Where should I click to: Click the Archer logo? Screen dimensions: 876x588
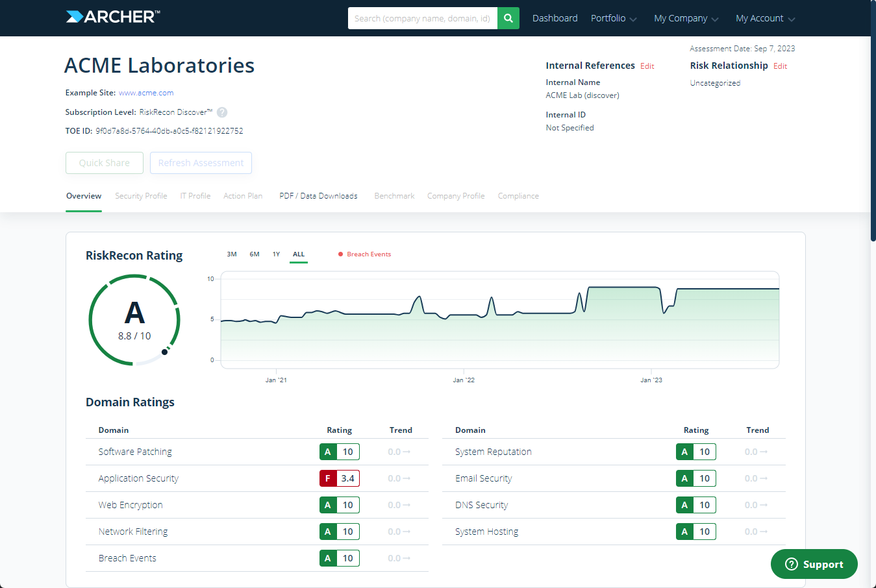111,17
